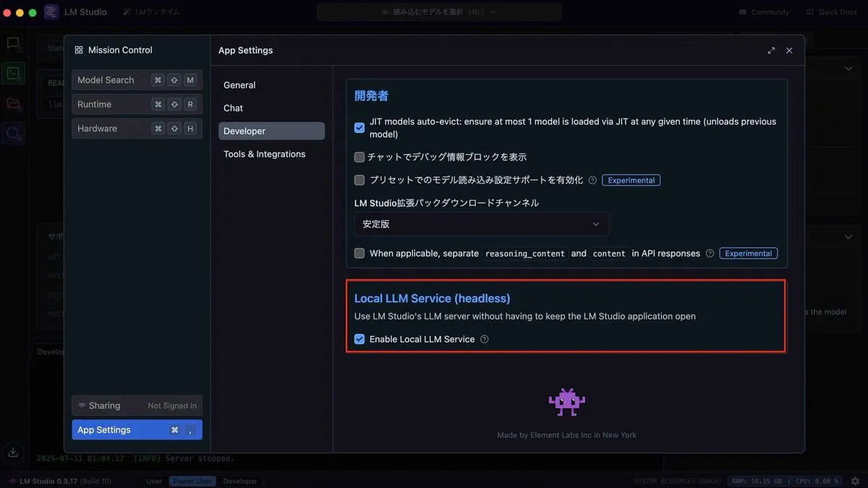This screenshot has height=488, width=868.
Task: Open the 安定版 download channel dropdown
Action: tap(481, 224)
